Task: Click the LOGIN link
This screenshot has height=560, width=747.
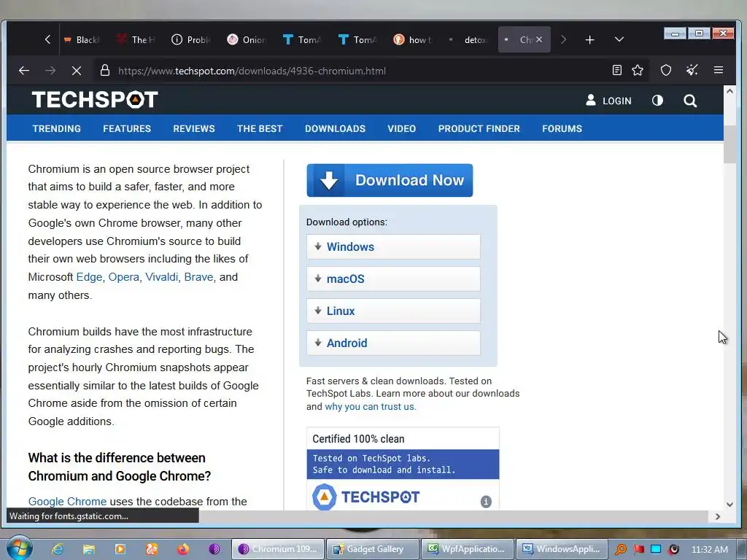Action: [608, 101]
